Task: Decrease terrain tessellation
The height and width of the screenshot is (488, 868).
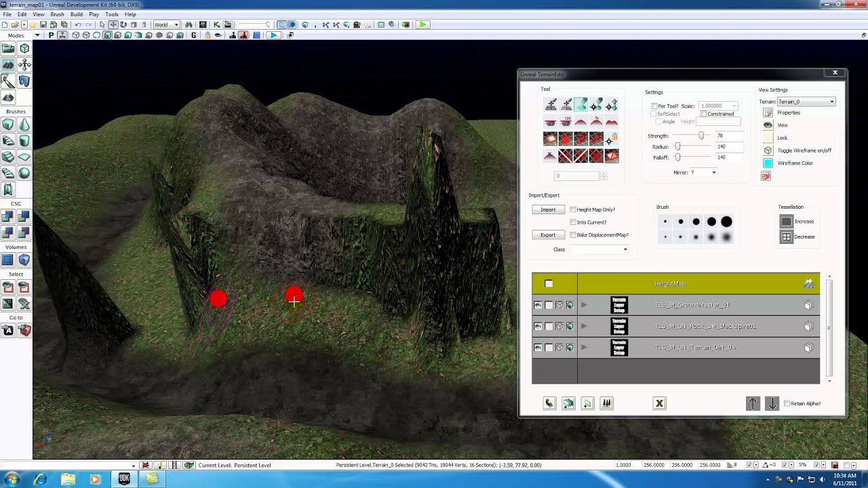Action: click(x=786, y=237)
